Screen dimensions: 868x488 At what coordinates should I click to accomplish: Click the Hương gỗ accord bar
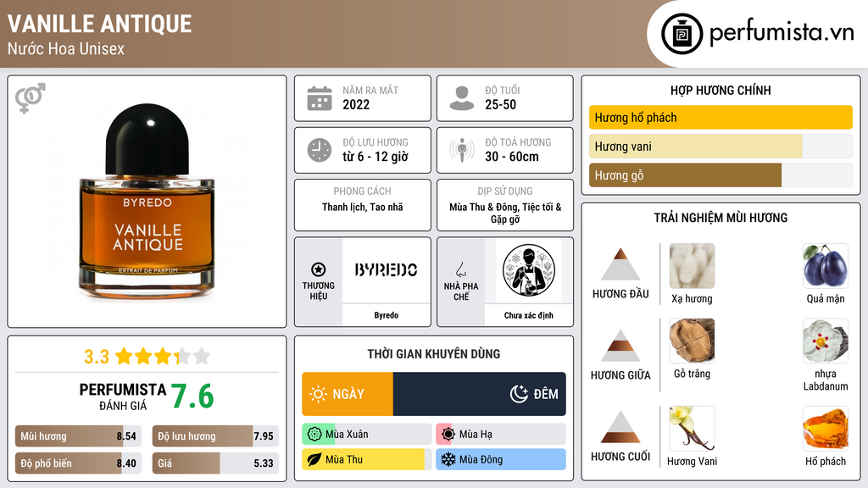pos(721,175)
